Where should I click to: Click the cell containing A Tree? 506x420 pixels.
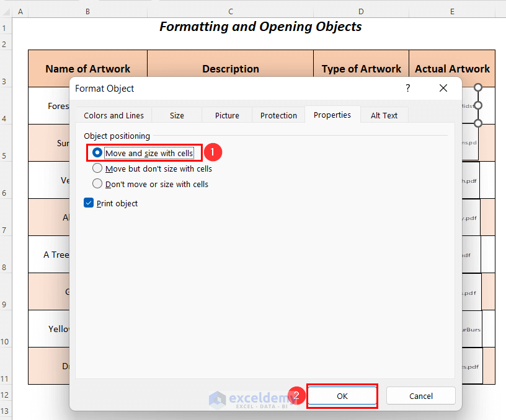pos(57,255)
